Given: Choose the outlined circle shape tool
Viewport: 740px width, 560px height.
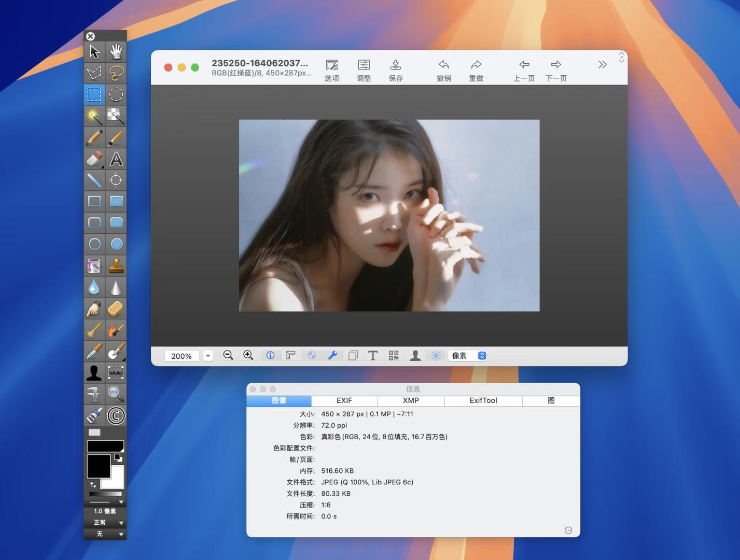Looking at the screenshot, I should click(x=94, y=244).
